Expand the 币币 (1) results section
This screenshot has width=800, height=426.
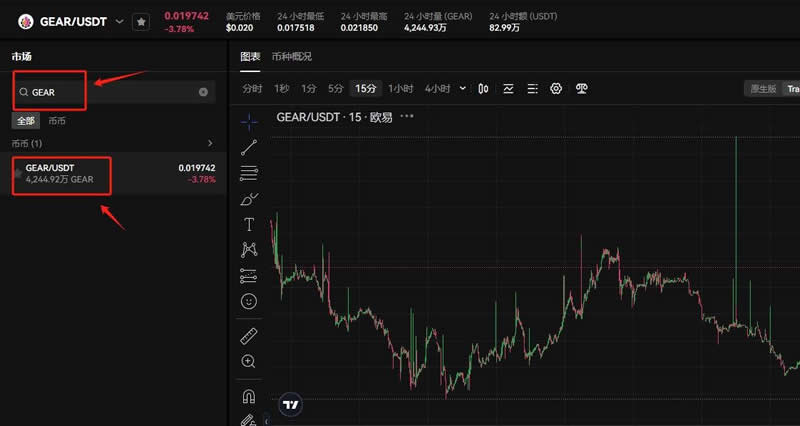click(209, 143)
